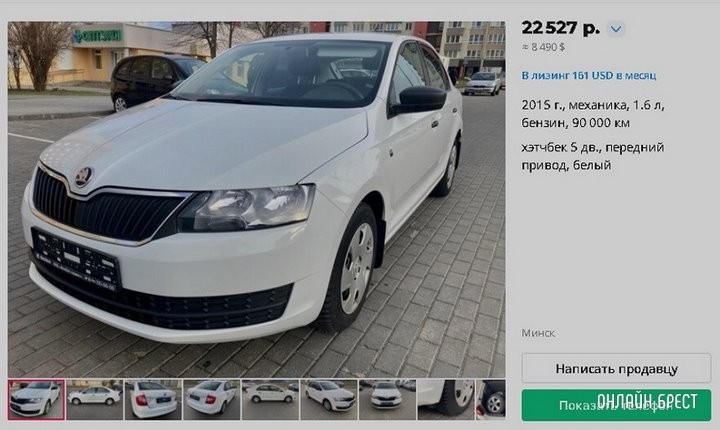This screenshot has width=720, height=430.
Task: Select the eighth thumbnail, front wheel close-up
Action: tap(446, 399)
